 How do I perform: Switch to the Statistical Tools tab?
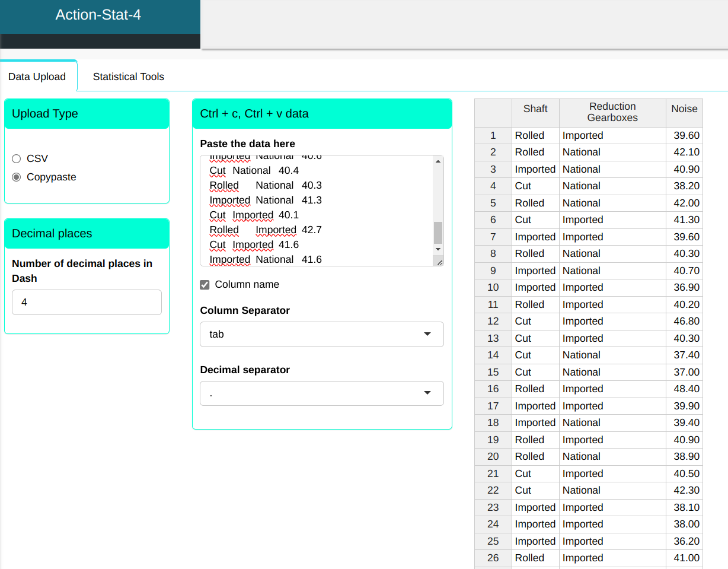coord(128,77)
